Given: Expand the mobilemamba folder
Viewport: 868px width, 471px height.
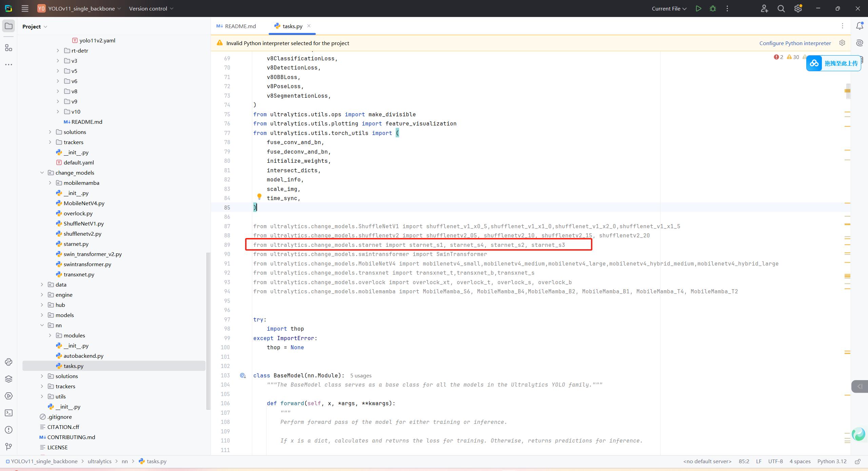Looking at the screenshot, I should [50, 183].
